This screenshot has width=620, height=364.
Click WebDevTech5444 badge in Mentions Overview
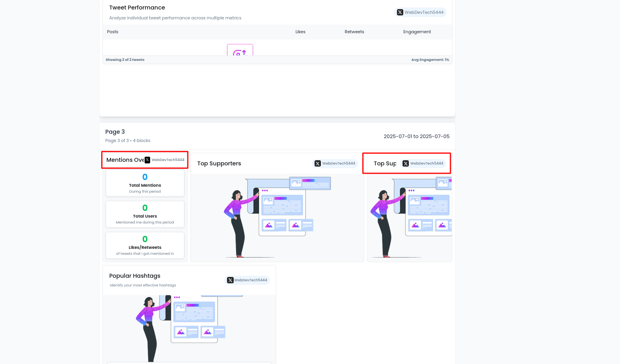(165, 160)
